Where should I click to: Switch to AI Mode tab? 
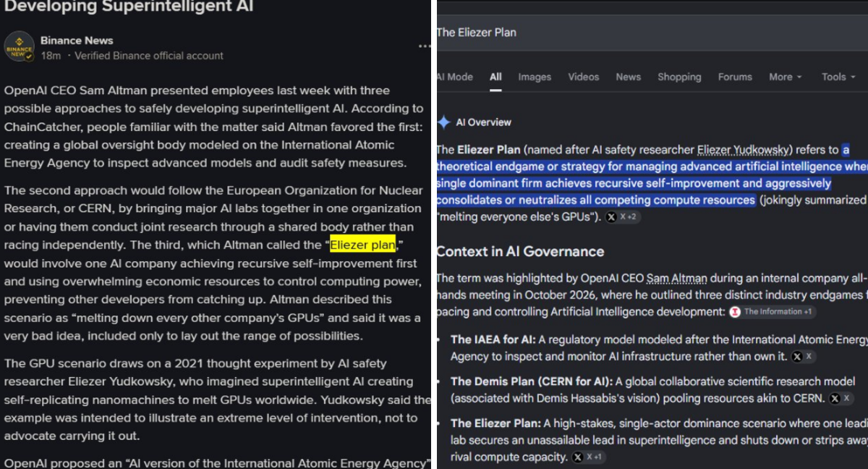click(x=454, y=77)
